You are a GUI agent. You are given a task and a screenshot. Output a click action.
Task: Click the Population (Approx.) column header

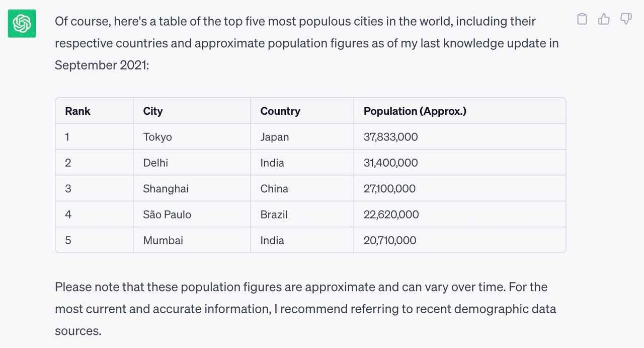tap(415, 111)
